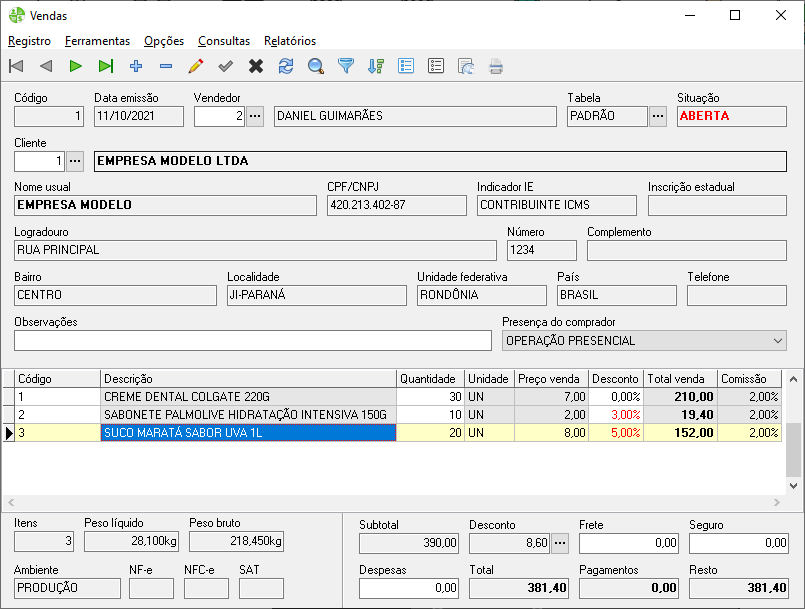Open the Vendedor lookup ellipsis button
This screenshot has height=609, width=805.
pyautogui.click(x=255, y=116)
